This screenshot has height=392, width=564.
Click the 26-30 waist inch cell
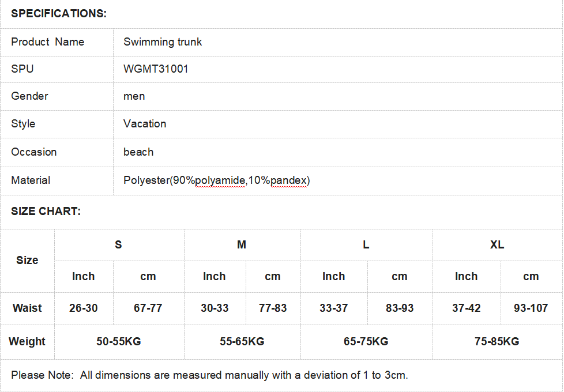coord(84,308)
